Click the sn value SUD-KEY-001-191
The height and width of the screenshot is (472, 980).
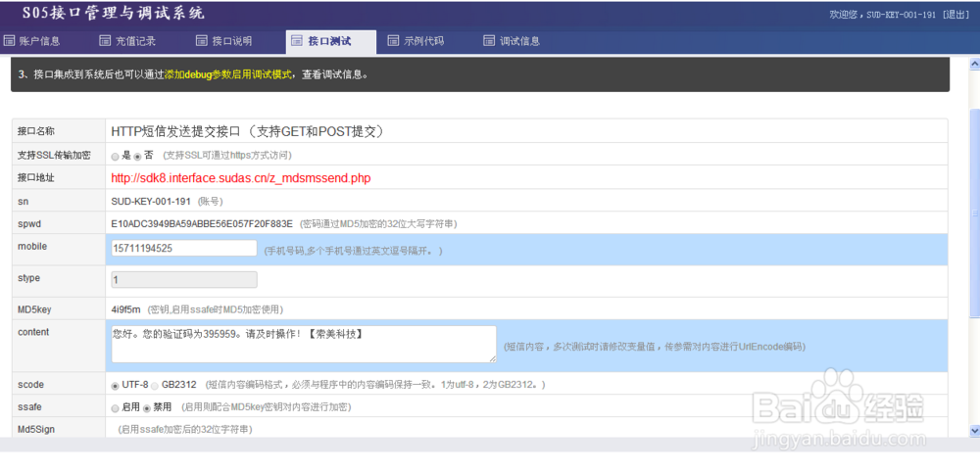pyautogui.click(x=151, y=202)
